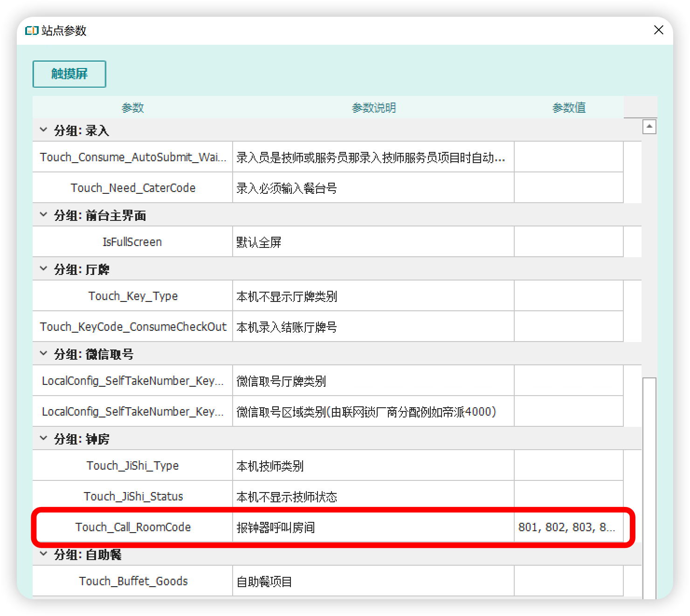Click value cell of IsFullScreen row

tap(569, 242)
